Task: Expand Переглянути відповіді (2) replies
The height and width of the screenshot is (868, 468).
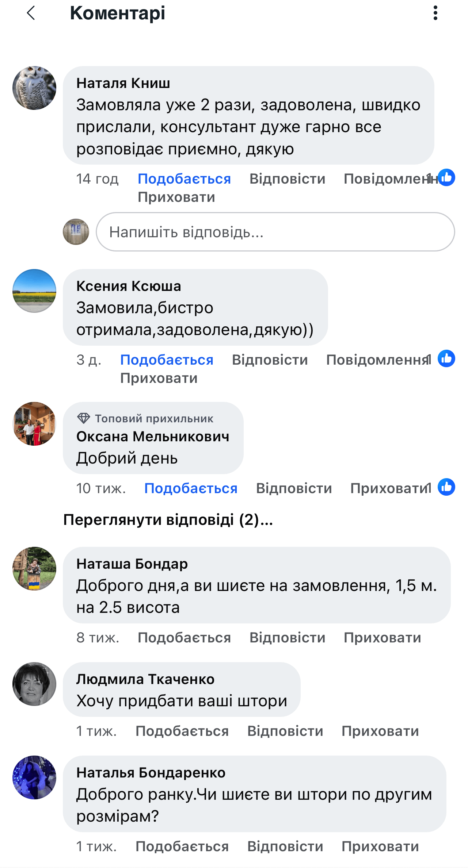Action: coord(168,520)
